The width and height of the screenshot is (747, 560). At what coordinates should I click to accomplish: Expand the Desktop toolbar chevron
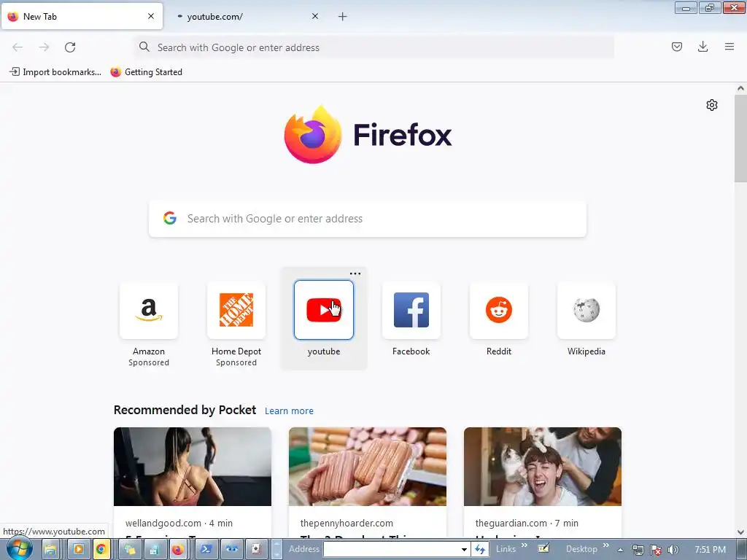coord(606,545)
